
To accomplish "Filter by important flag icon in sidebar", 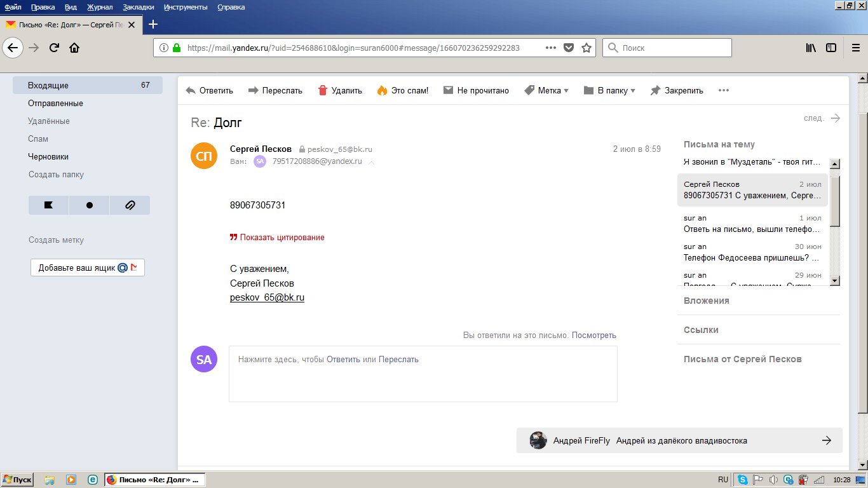I will 48,205.
